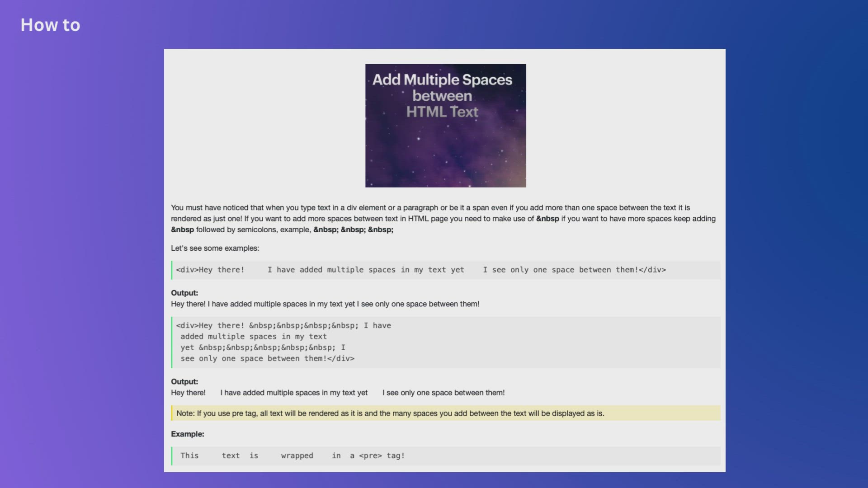
Task: Click the bold '&nbsp; &nbsp; &nbsp;' example text
Action: (353, 230)
